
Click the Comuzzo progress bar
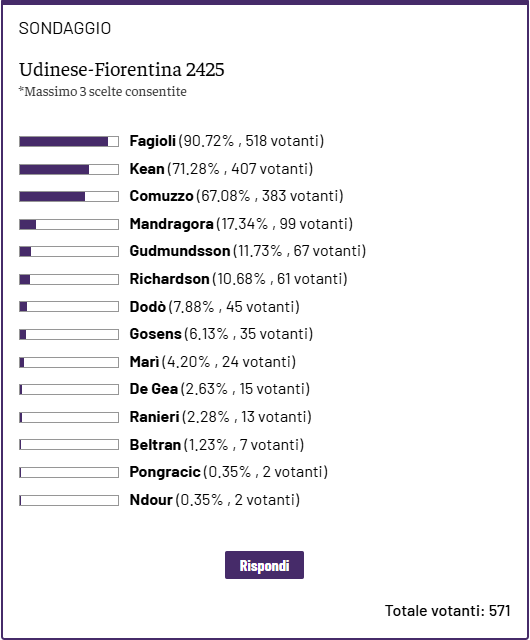tap(69, 197)
